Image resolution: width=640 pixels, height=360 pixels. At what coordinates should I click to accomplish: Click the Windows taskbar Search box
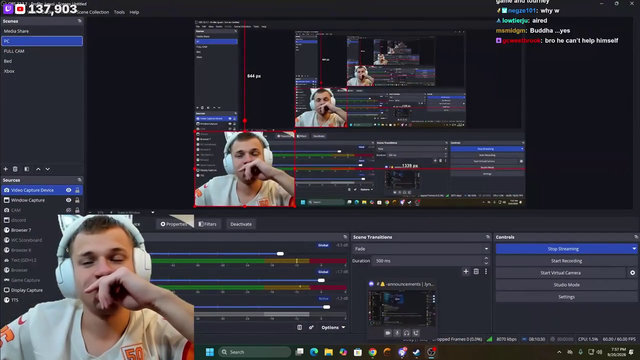coord(255,352)
